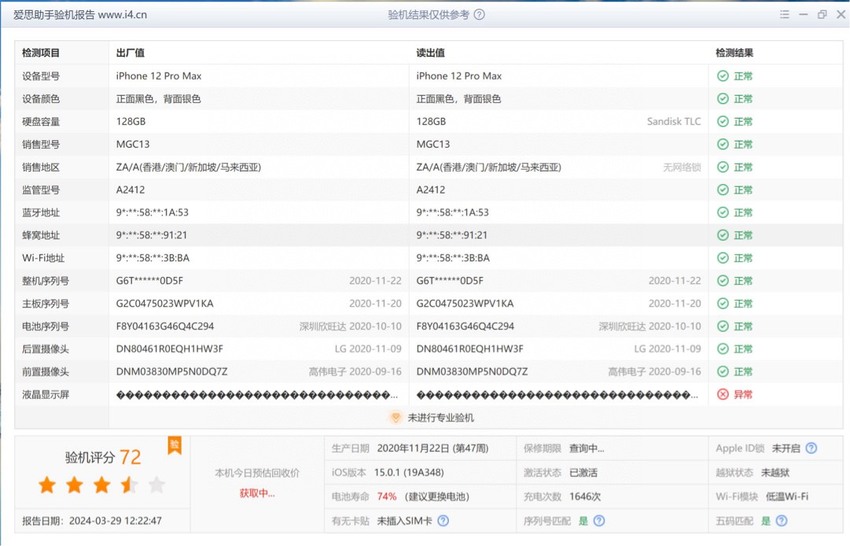Open the menu icon in title bar
Screen dimensions: 850x546
(784, 15)
